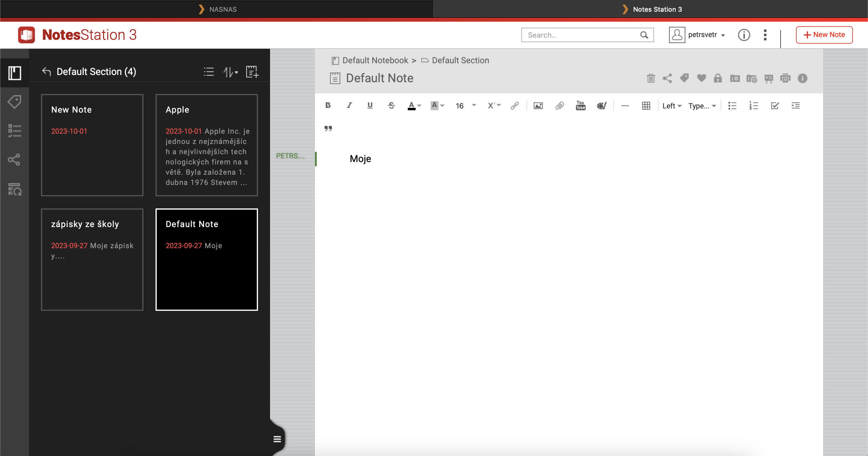Mark Default Note as favorite with heart icon
This screenshot has height=456, width=868.
(701, 78)
